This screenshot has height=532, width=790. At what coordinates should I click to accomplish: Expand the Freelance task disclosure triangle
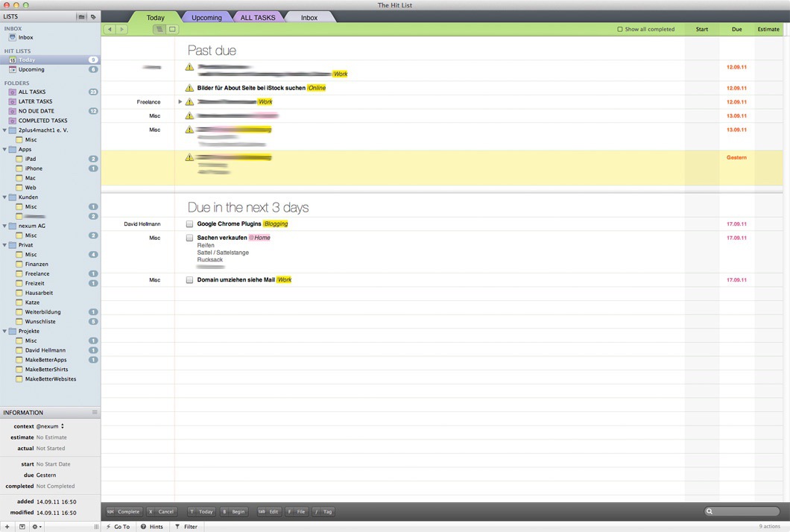tap(180, 102)
